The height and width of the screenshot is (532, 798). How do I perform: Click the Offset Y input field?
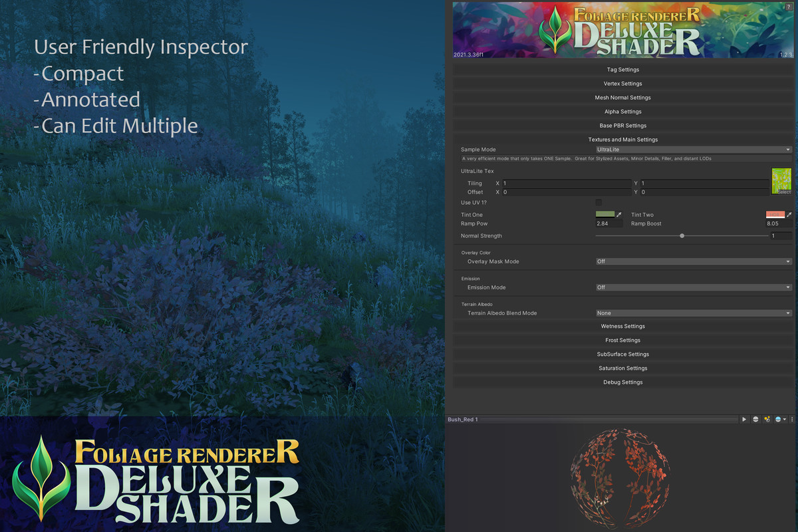click(x=705, y=192)
